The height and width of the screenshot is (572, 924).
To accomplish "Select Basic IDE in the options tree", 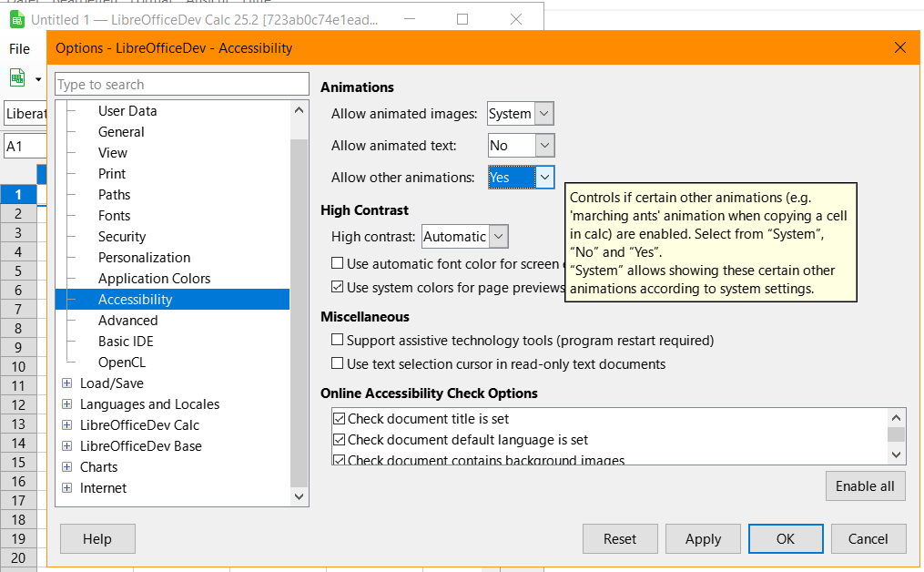I will 126,342.
